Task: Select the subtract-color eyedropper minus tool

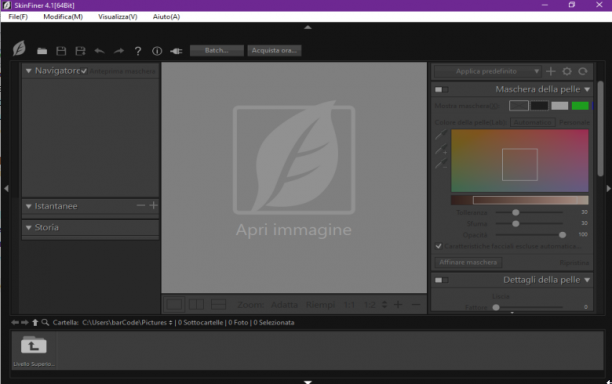Action: coord(441,164)
